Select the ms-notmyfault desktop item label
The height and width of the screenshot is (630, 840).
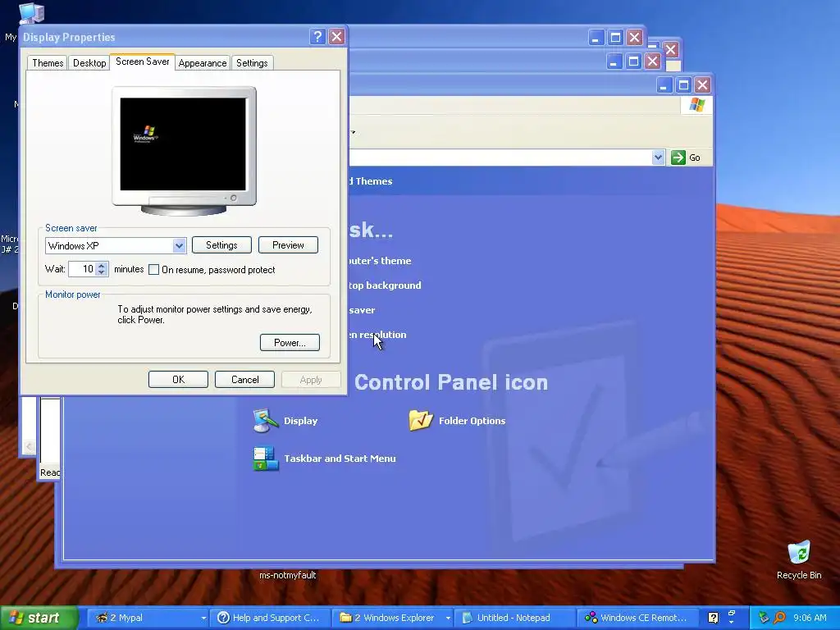click(x=288, y=575)
